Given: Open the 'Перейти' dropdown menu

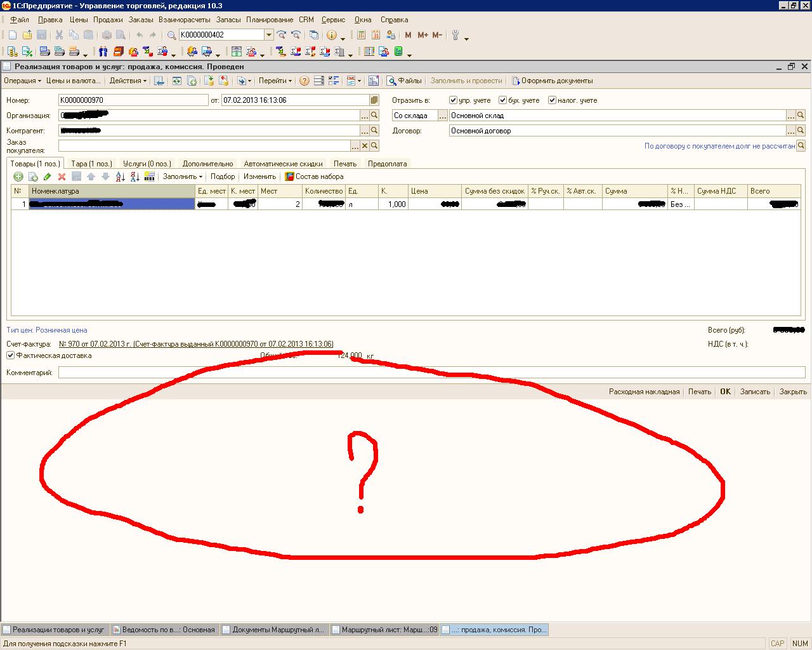Looking at the screenshot, I should pyautogui.click(x=275, y=81).
